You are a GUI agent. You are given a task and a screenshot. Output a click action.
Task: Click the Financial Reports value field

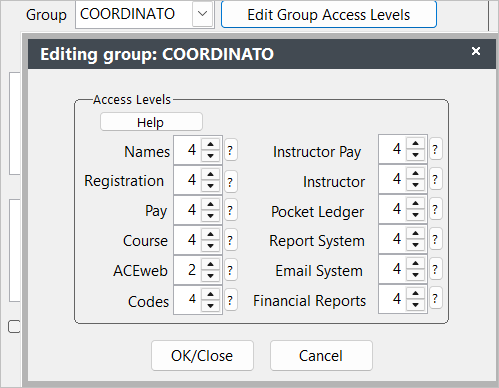393,299
